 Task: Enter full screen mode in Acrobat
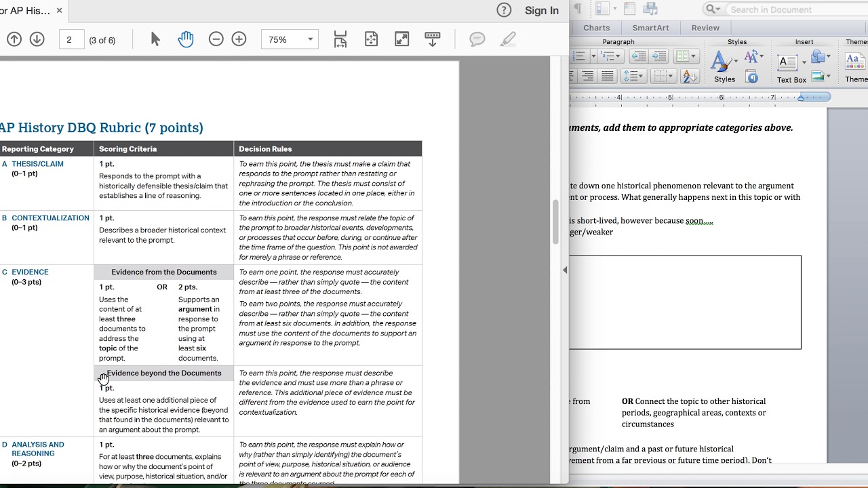(402, 39)
